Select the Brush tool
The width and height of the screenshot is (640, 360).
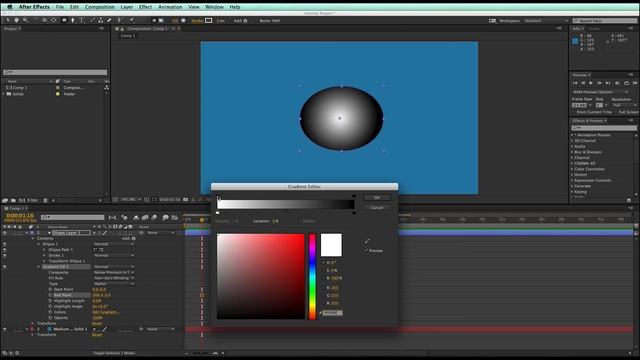tap(92, 20)
